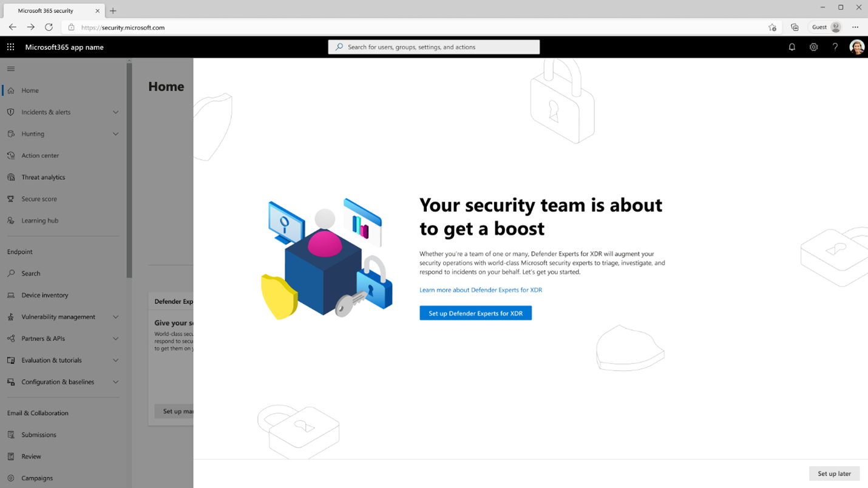
Task: Open Learning hub from navigation
Action: point(40,221)
